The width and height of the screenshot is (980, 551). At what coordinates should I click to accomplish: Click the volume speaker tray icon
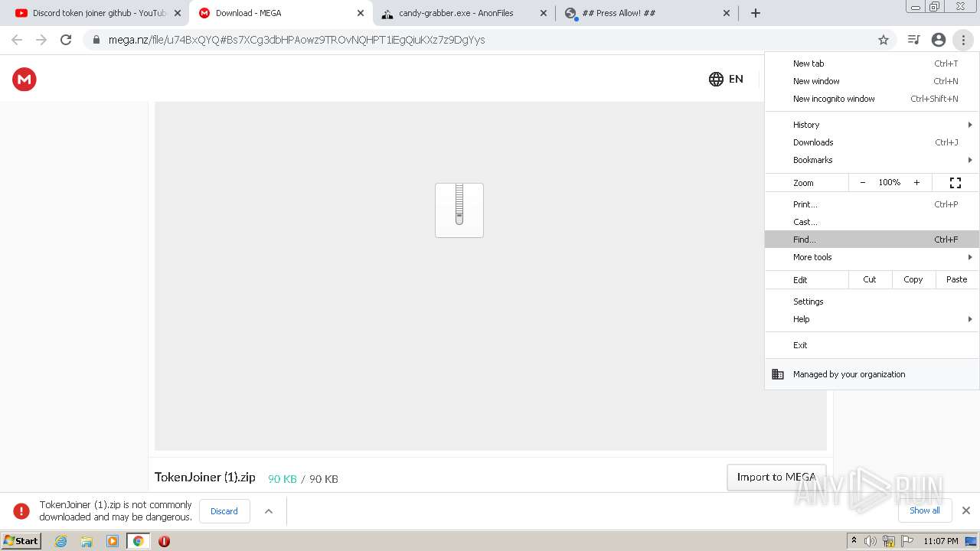(871, 541)
